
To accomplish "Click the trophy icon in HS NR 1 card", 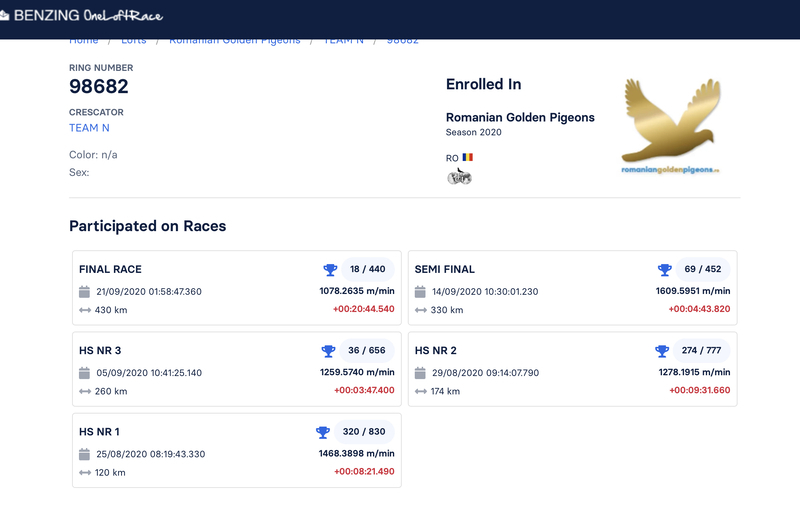I will click(x=322, y=432).
